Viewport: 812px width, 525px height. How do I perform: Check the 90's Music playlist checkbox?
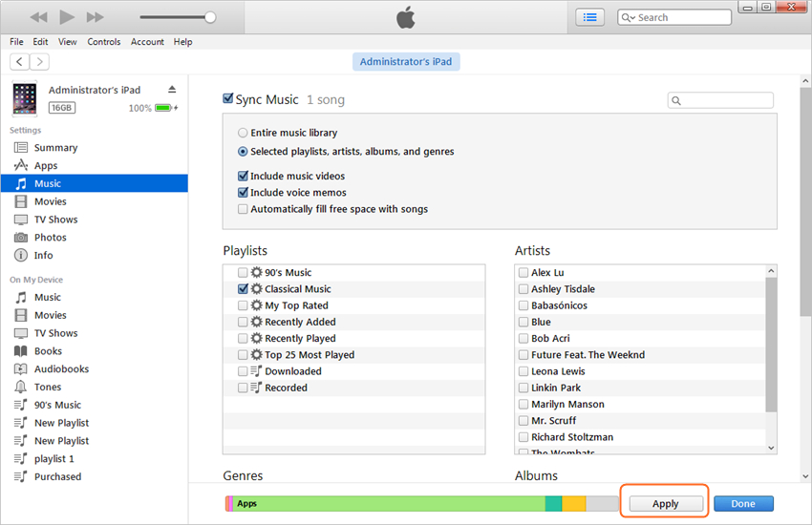click(x=243, y=273)
